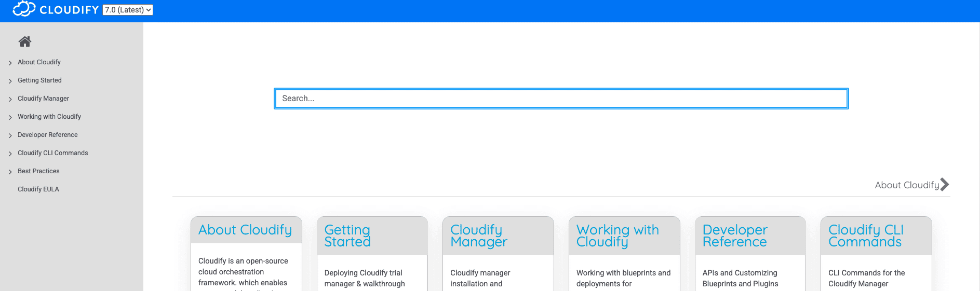Image resolution: width=980 pixels, height=291 pixels.
Task: Click the next-page arrow icon
Action: pyautogui.click(x=945, y=185)
